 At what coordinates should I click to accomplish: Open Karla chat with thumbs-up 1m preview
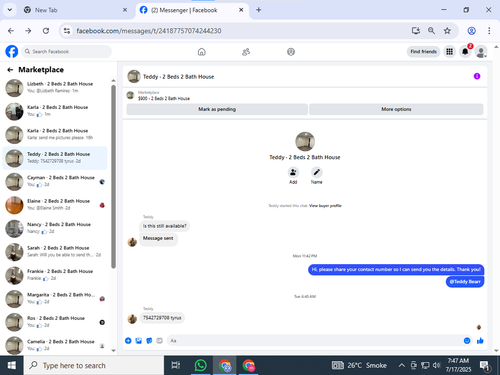(x=55, y=111)
